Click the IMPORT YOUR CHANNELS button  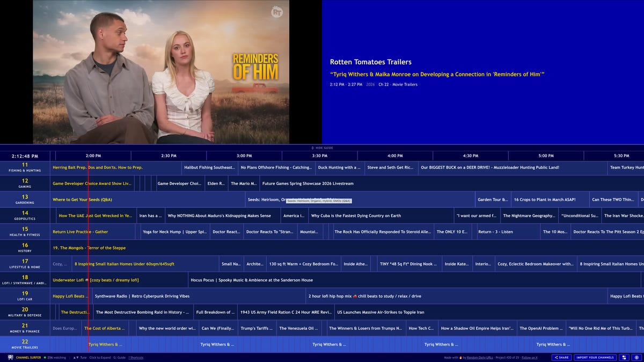pos(596,357)
